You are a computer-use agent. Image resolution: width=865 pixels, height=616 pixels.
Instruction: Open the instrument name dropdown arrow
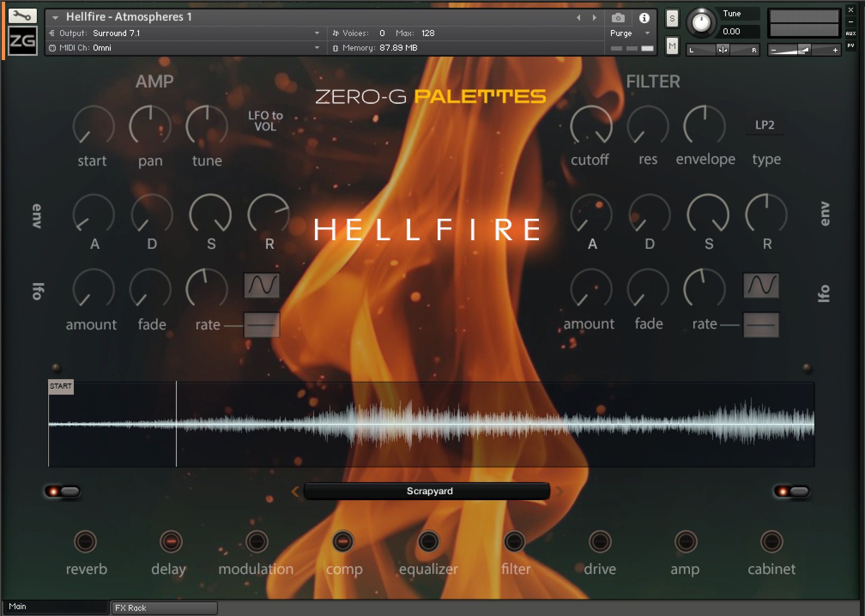tap(55, 18)
